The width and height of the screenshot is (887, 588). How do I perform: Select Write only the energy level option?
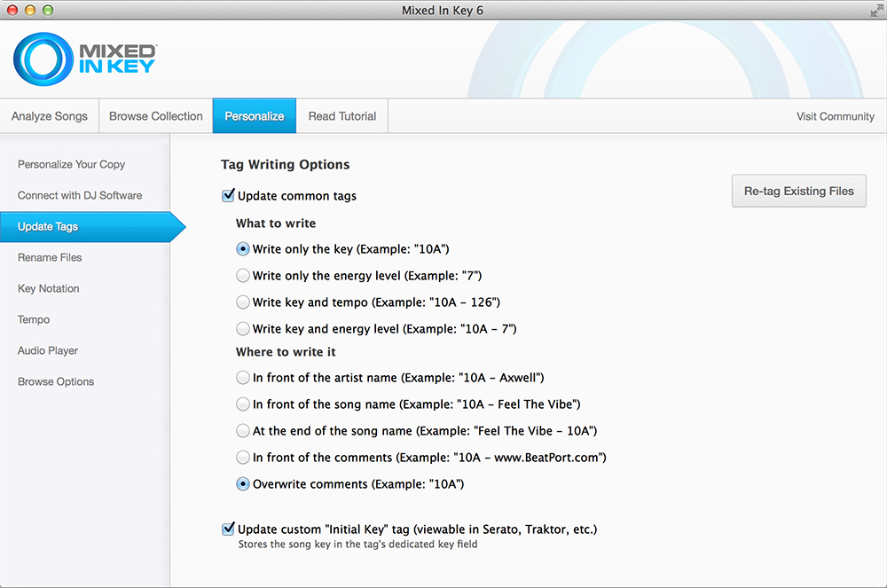click(243, 276)
